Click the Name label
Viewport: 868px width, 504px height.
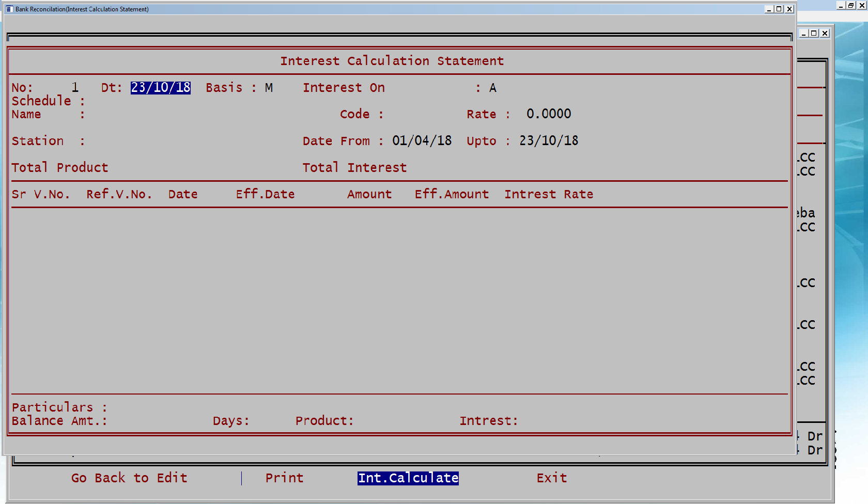tap(26, 115)
